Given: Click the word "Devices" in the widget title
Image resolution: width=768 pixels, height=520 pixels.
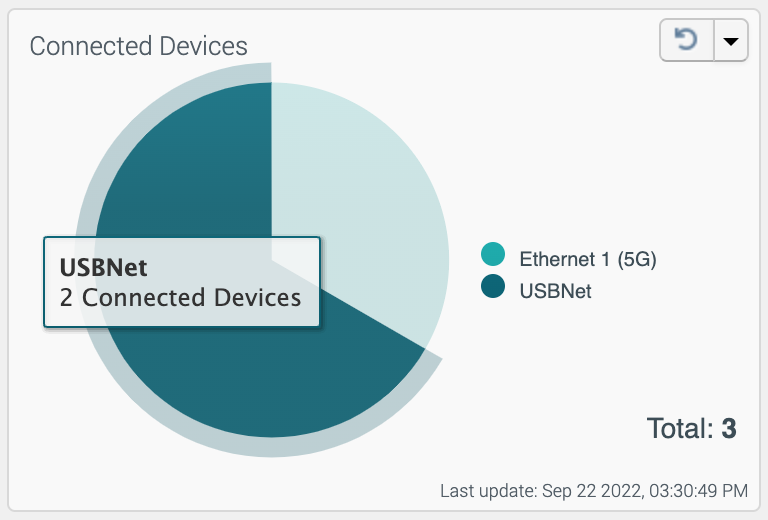Looking at the screenshot, I should (x=206, y=46).
